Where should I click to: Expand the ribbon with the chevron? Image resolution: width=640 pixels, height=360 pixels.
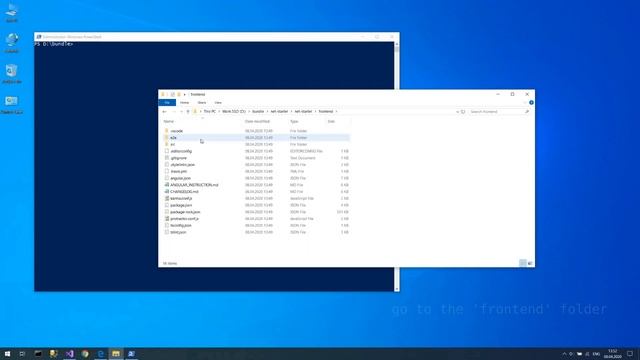coord(525,102)
